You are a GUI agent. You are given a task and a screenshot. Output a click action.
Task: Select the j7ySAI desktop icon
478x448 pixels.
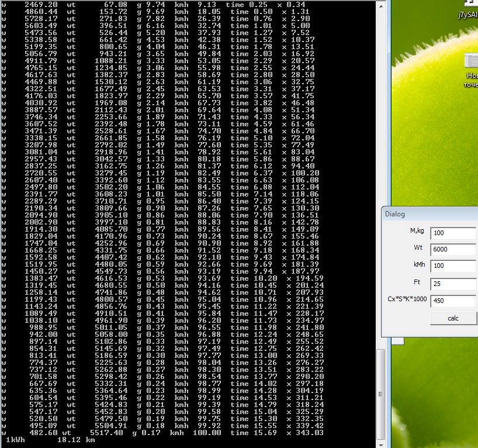467,16
